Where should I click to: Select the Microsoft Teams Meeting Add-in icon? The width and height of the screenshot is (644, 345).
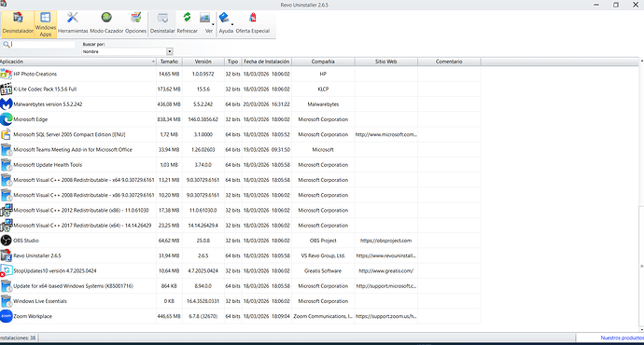click(7, 150)
